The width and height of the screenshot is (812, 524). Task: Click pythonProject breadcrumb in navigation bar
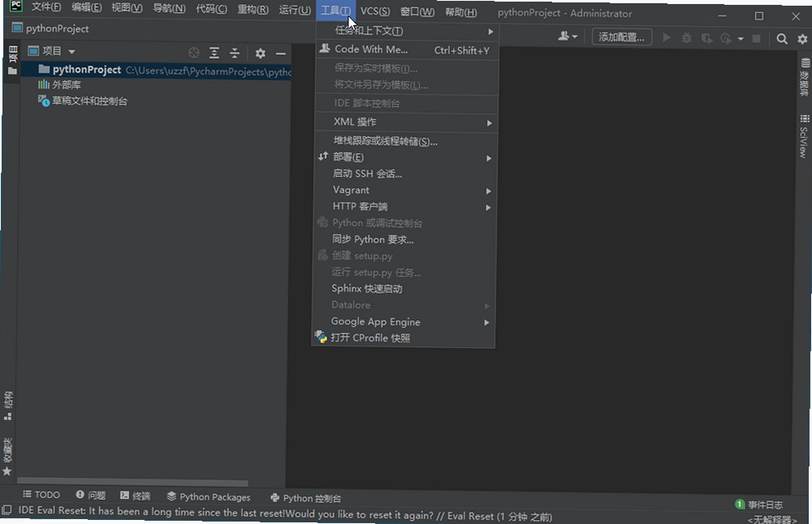pyautogui.click(x=51, y=28)
